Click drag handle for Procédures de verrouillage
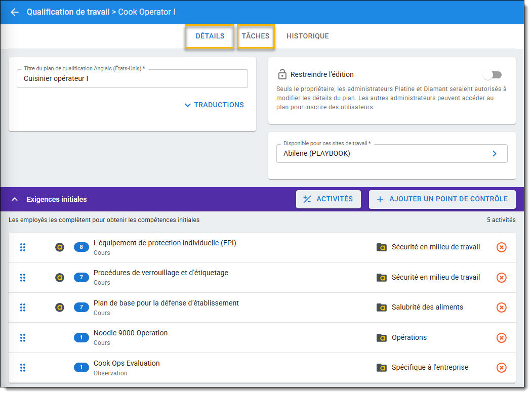The height and width of the screenshot is (395, 532). point(23,278)
